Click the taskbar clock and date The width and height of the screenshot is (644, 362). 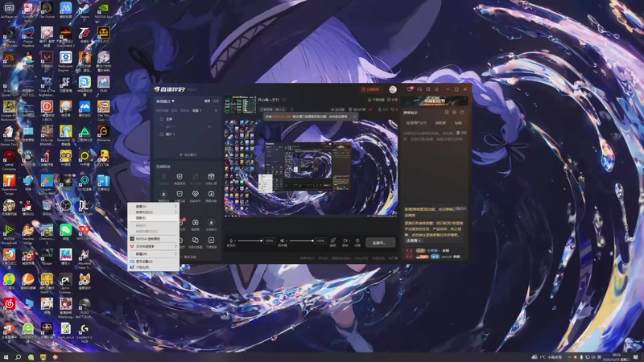(x=616, y=357)
